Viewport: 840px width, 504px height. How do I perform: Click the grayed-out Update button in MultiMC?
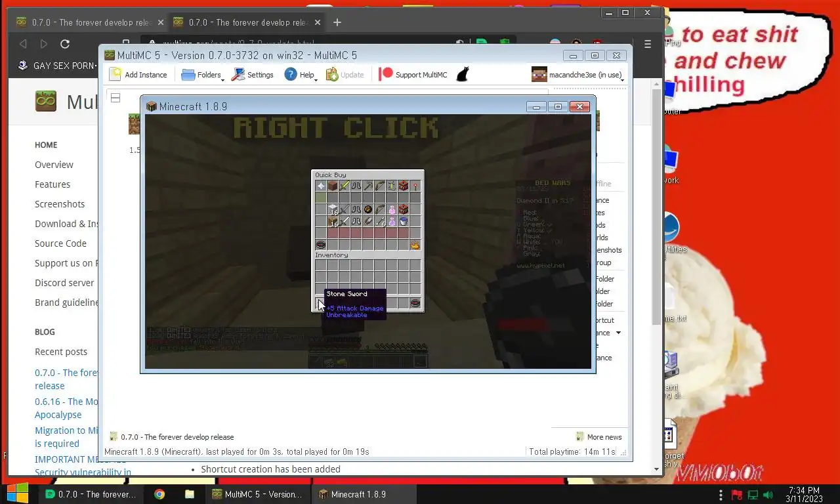(345, 74)
